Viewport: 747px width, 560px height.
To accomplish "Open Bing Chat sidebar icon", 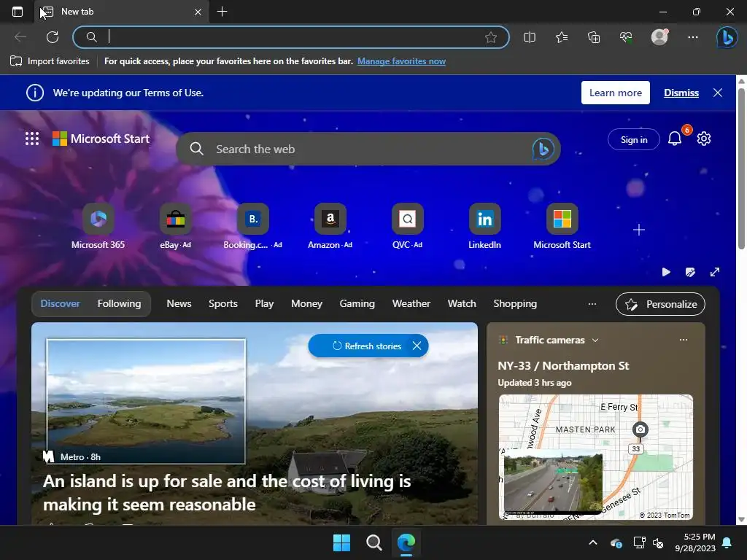I will click(727, 37).
